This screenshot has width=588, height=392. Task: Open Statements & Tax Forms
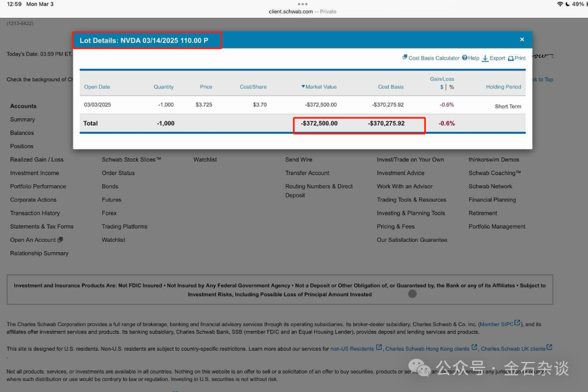(41, 226)
